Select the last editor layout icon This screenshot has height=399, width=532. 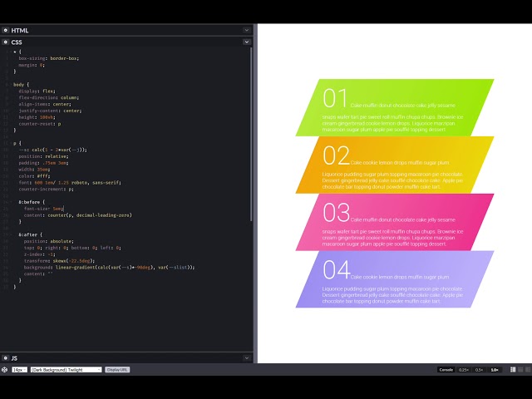(x=528, y=369)
